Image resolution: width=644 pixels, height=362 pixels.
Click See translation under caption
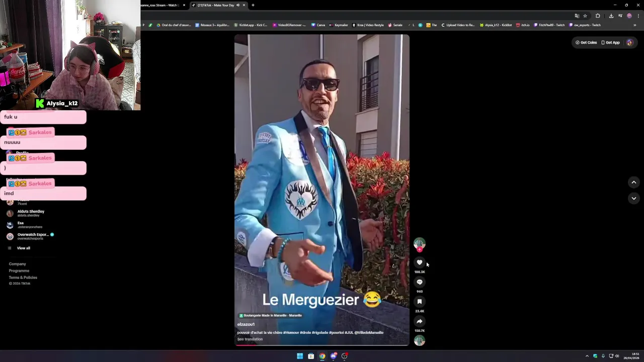[x=250, y=339]
